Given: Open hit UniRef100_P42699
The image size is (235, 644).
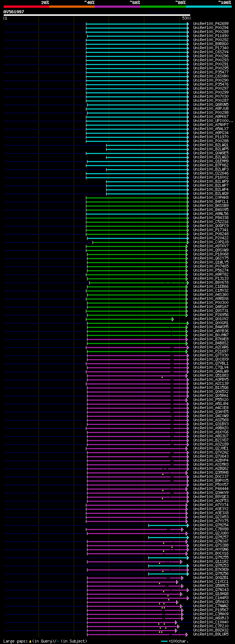Looking at the screenshot, I should point(211,24).
